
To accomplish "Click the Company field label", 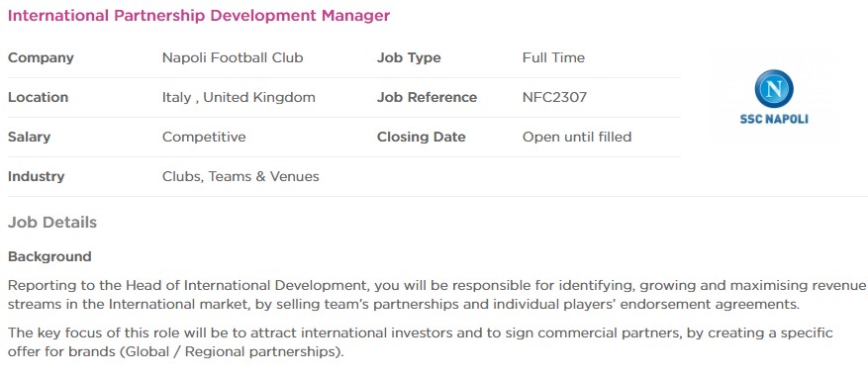I will pyautogui.click(x=41, y=57).
